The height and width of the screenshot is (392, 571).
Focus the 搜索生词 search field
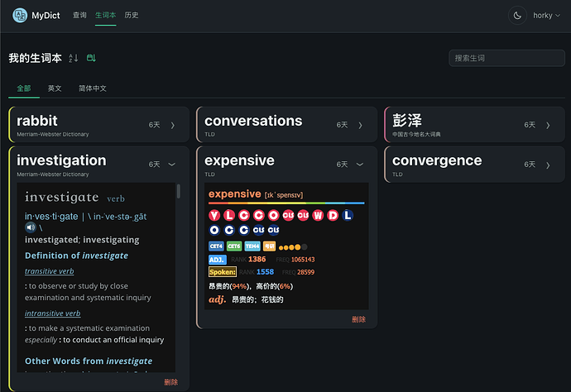[x=506, y=58]
